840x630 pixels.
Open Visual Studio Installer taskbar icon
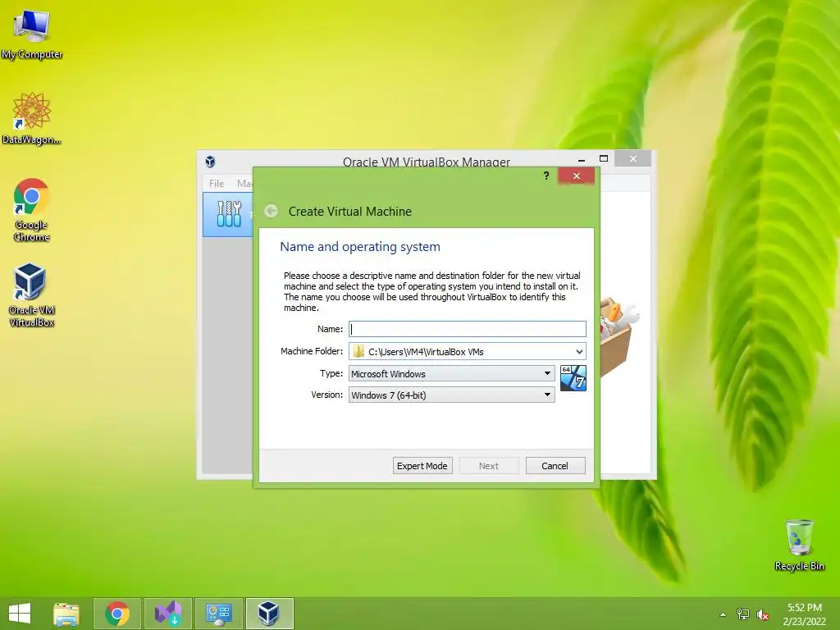168,614
